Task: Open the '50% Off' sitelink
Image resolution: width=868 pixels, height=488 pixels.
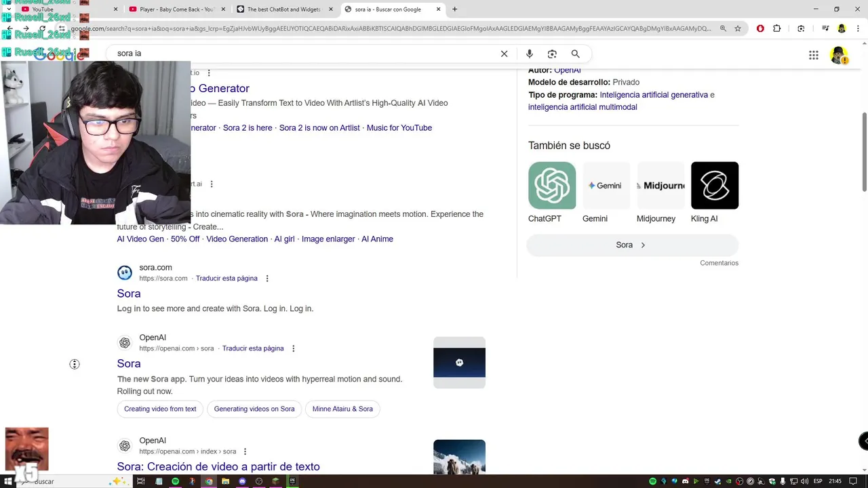Action: point(185,239)
